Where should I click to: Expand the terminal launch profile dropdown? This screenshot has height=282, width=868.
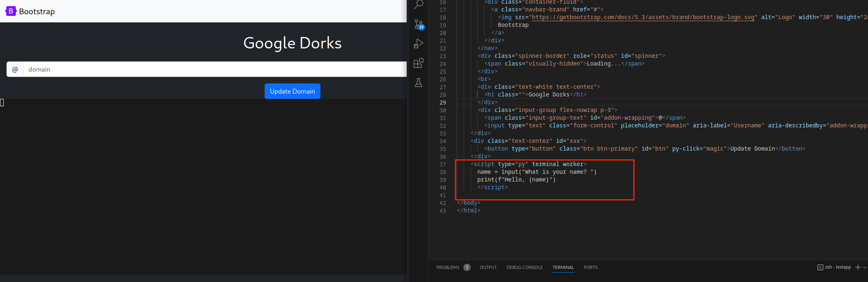(865, 267)
